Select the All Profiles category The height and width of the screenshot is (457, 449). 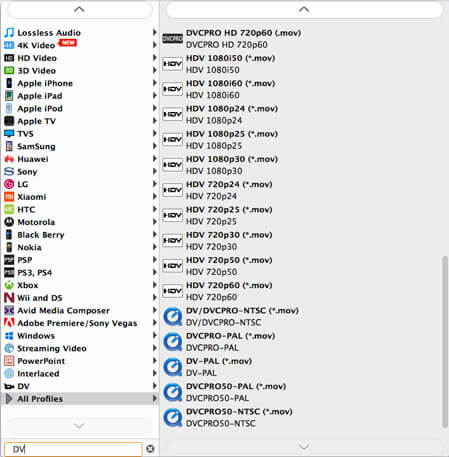tap(80, 399)
